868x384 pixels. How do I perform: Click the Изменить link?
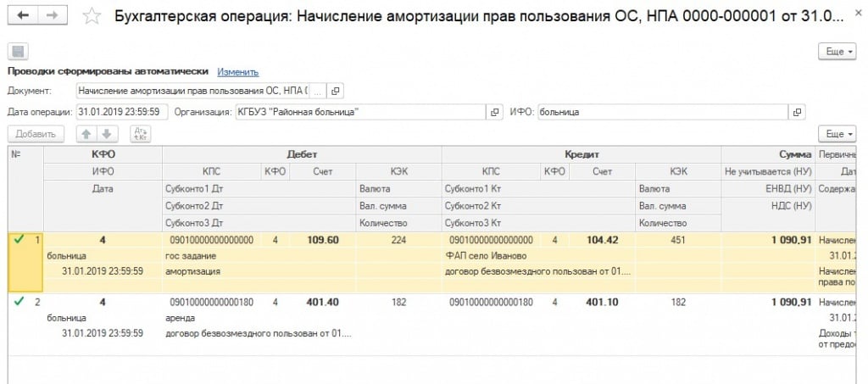pyautogui.click(x=237, y=72)
